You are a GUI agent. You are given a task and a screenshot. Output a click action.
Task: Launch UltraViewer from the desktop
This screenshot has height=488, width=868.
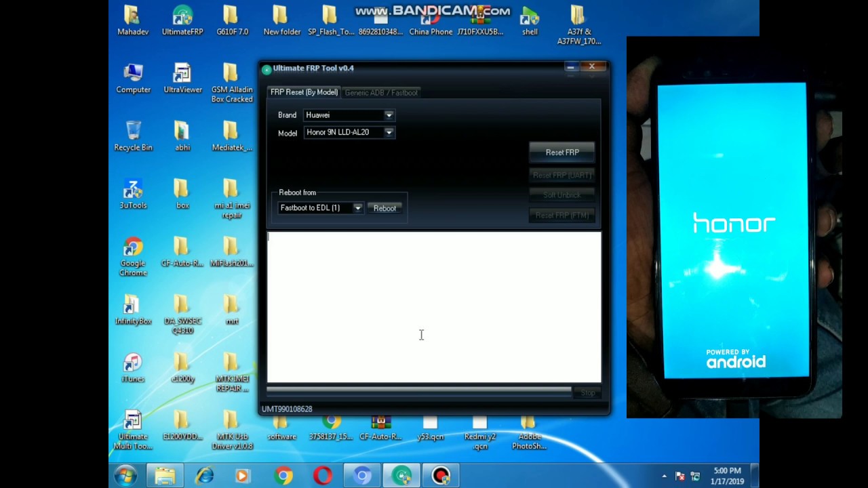tap(182, 79)
